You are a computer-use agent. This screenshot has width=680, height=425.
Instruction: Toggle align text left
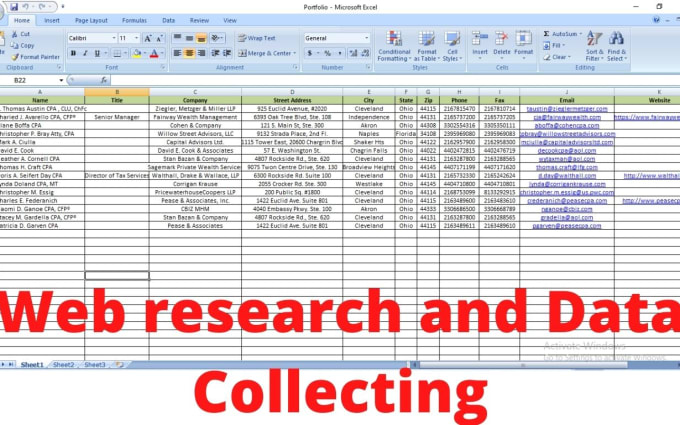pos(177,53)
